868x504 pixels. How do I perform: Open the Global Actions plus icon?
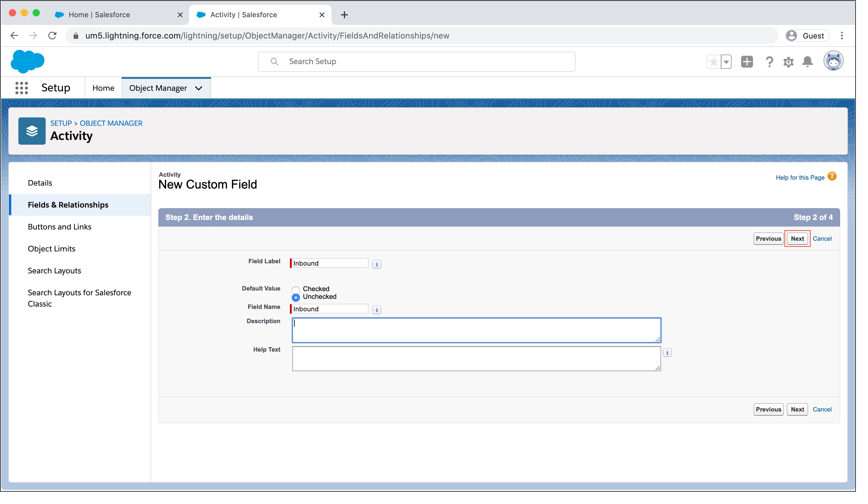pos(747,62)
